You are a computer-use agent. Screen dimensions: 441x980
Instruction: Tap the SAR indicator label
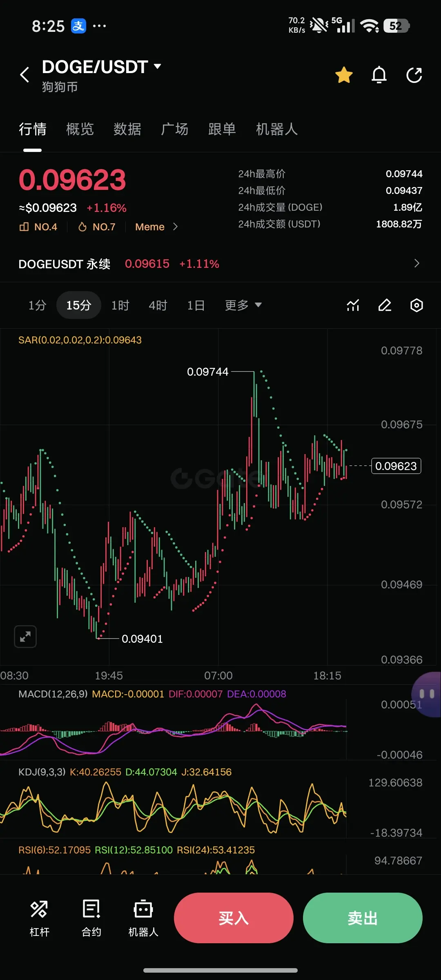click(80, 340)
